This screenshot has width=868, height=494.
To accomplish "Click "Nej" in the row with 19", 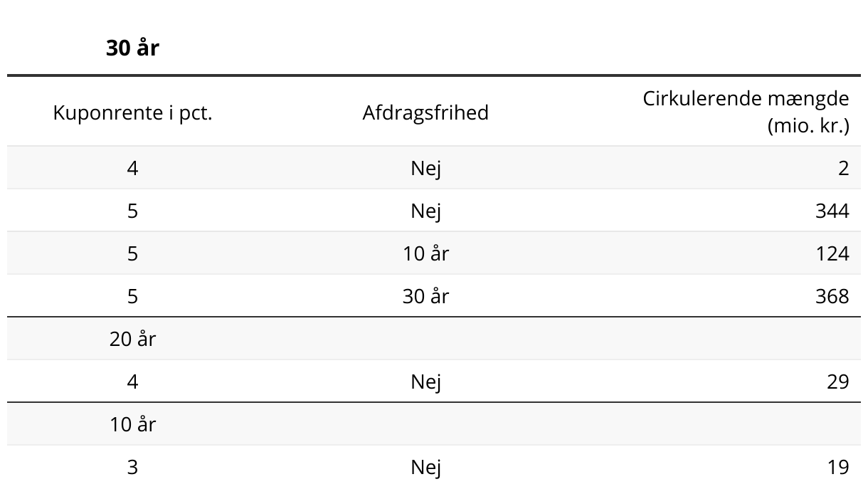I will [x=425, y=467].
